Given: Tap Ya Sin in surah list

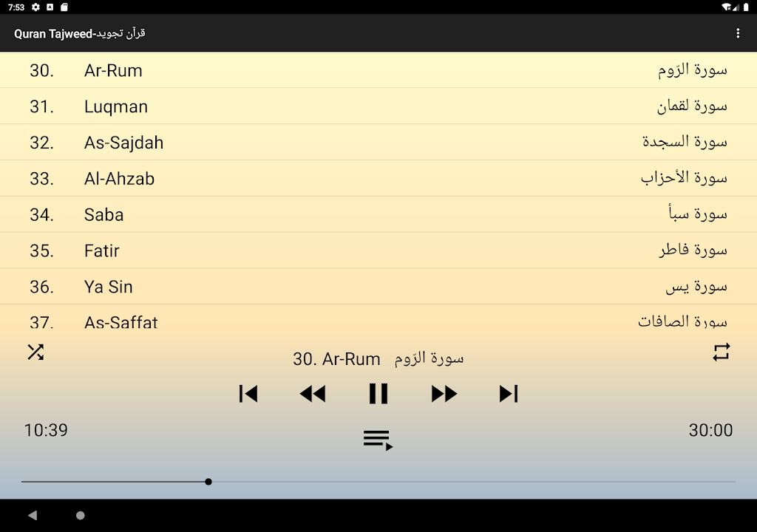Looking at the screenshot, I should tap(378, 286).
